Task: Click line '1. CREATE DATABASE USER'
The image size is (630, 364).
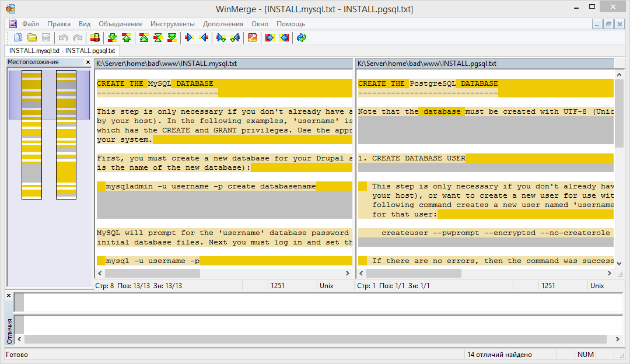Action: coord(486,158)
